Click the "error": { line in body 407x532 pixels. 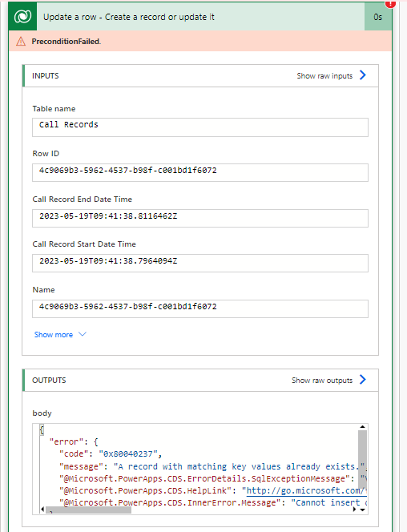click(x=74, y=441)
